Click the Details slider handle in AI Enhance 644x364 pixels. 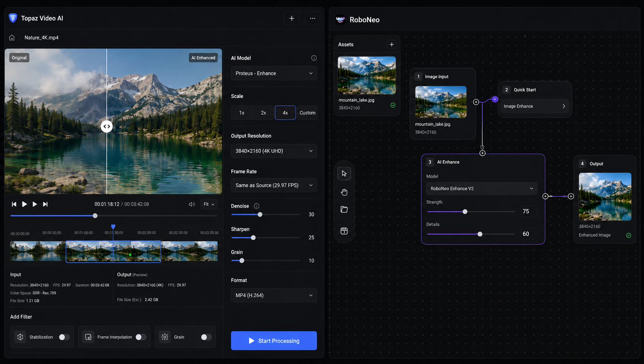click(x=480, y=234)
